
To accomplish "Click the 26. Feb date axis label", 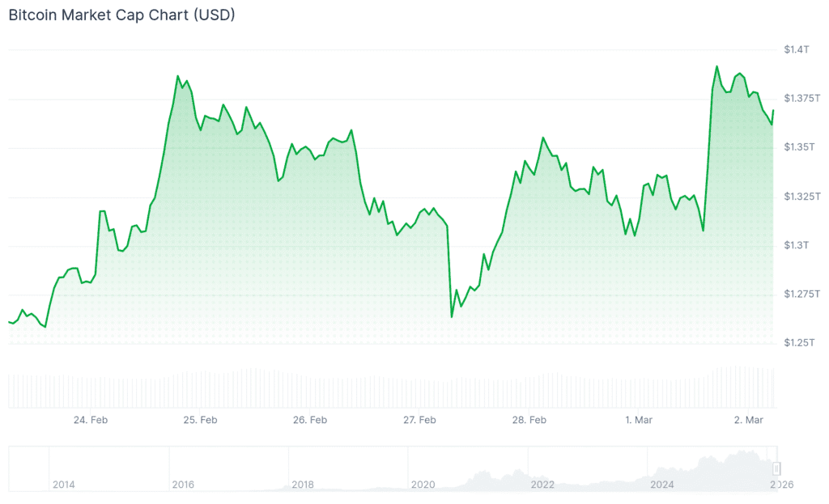I will click(x=310, y=420).
